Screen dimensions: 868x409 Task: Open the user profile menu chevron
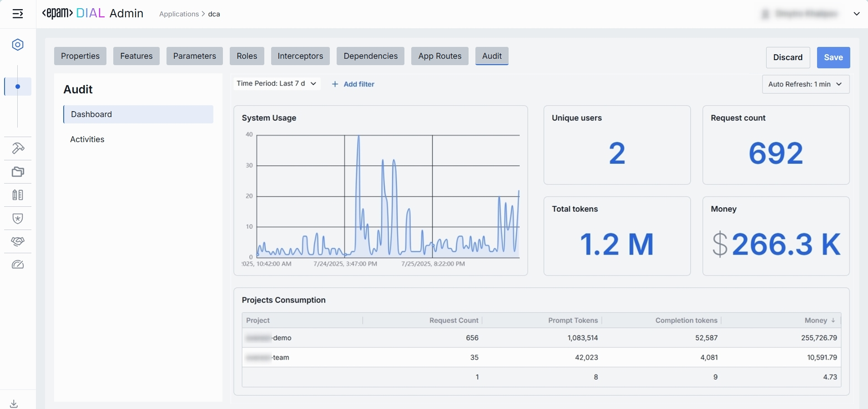856,14
